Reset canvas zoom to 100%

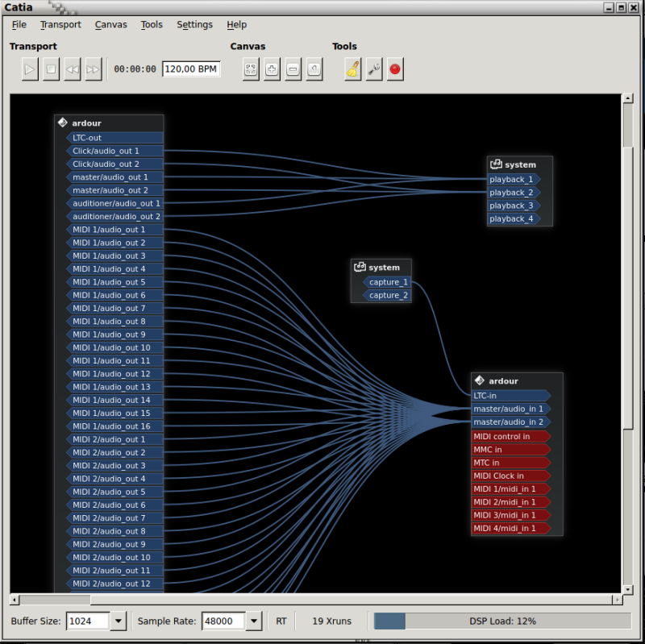(314, 69)
